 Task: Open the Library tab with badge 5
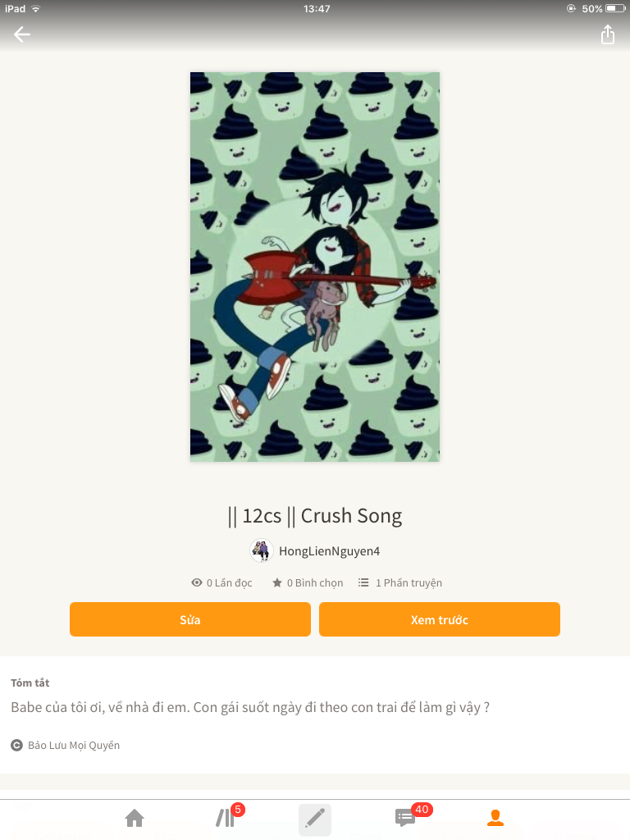click(x=225, y=818)
